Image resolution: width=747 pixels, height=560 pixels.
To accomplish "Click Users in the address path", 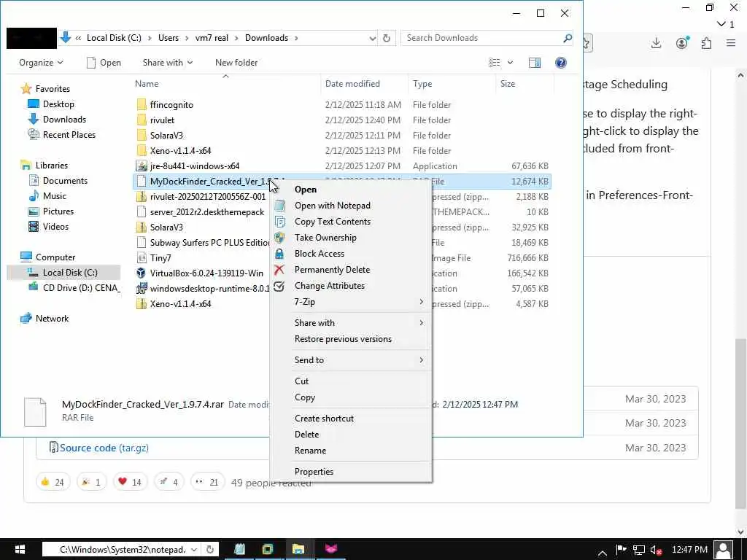I will click(169, 38).
